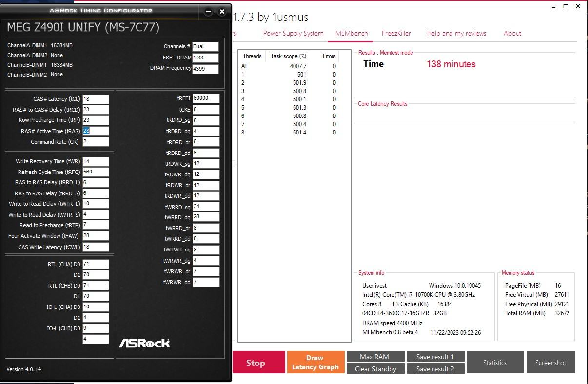Open Help and my reviews tab
This screenshot has height=384, width=588.
[456, 33]
